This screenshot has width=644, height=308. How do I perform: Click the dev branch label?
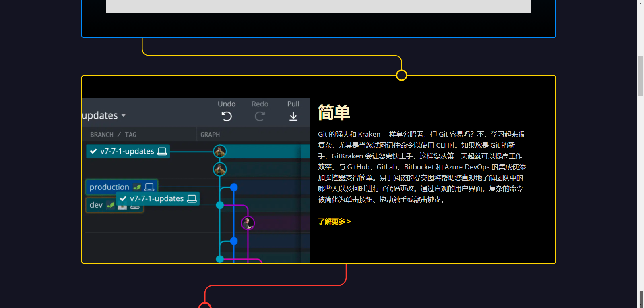pyautogui.click(x=101, y=205)
